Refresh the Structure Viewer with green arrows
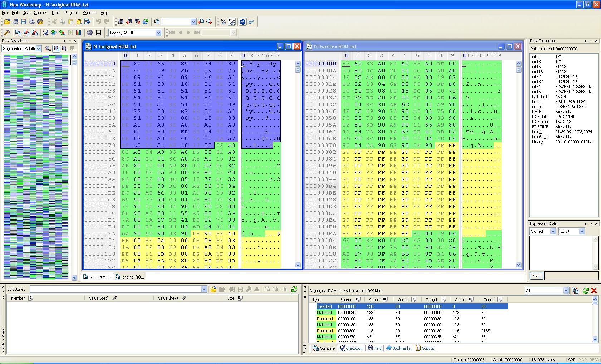601x364 pixels. pyautogui.click(x=294, y=289)
